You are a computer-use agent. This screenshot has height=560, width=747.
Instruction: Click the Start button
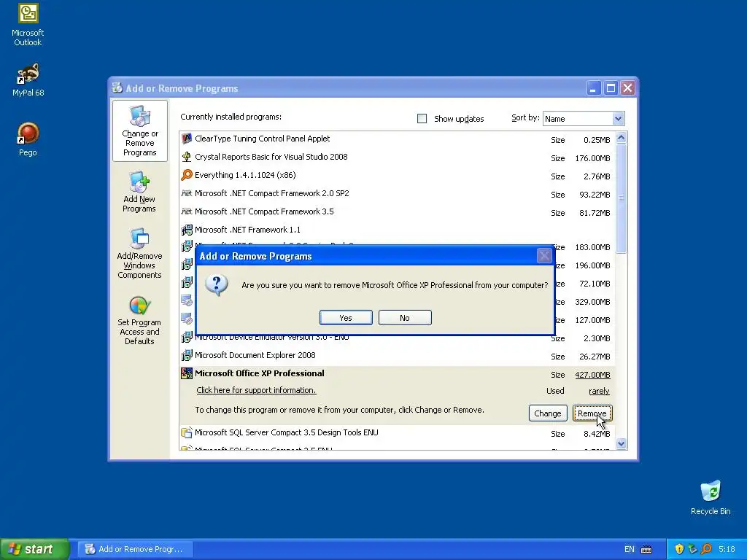coord(34,549)
